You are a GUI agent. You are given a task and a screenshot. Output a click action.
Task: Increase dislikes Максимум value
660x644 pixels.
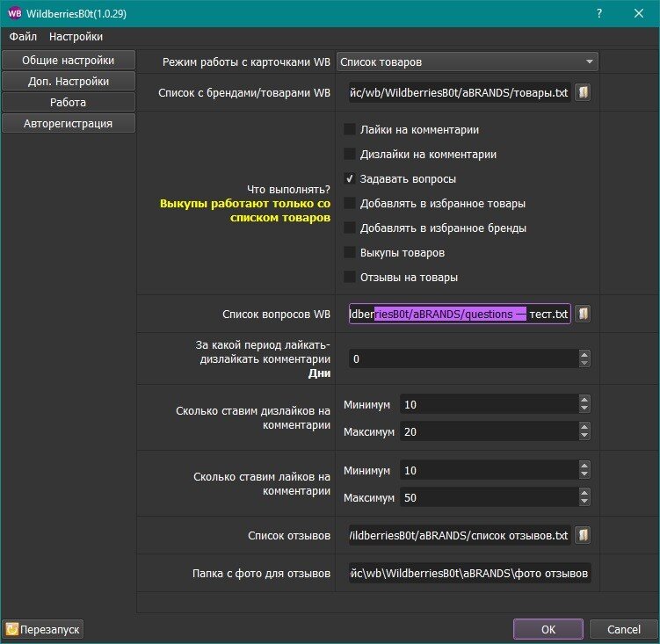[x=584, y=427]
